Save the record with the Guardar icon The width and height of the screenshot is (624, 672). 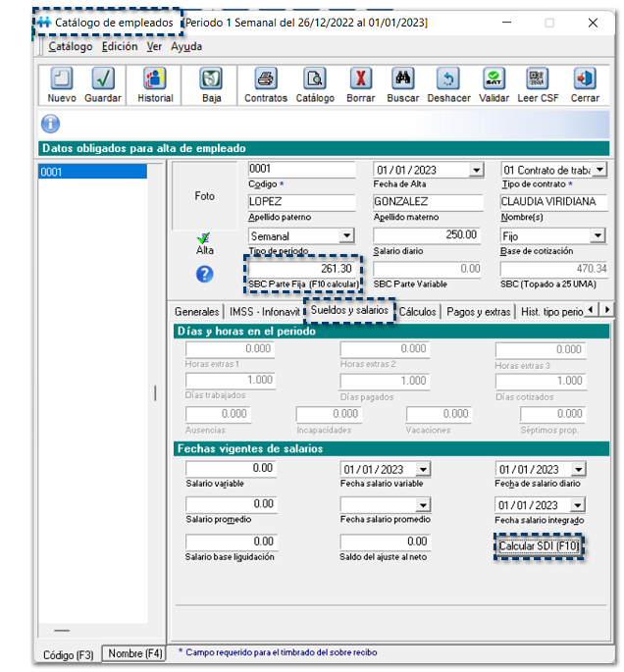103,79
